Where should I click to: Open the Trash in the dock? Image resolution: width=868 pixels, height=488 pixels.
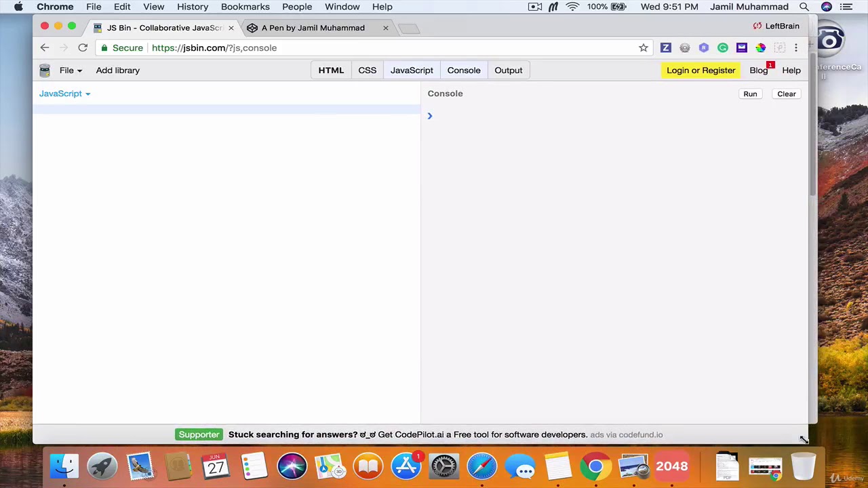pyautogui.click(x=804, y=466)
